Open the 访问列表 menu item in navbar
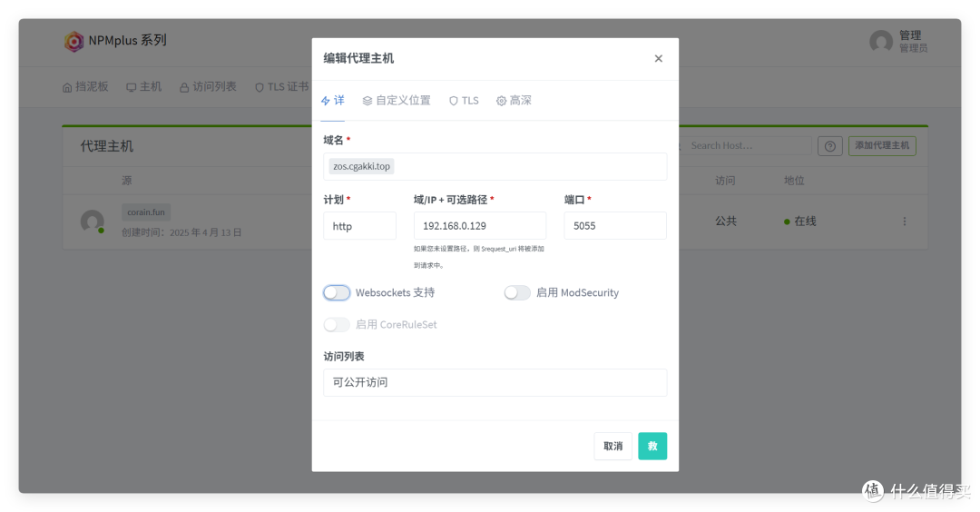 pyautogui.click(x=208, y=87)
